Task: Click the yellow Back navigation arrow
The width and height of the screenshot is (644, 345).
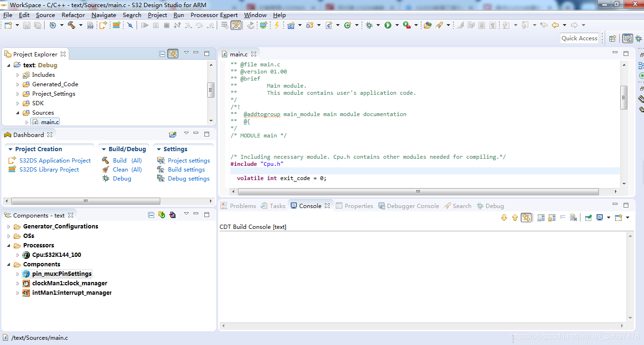Action: [555, 25]
